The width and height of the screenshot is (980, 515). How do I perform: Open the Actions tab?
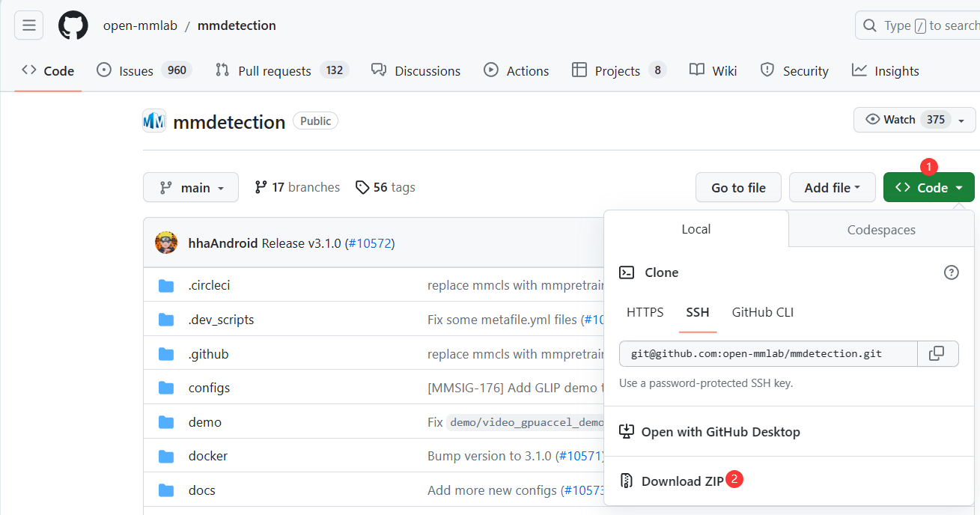point(517,70)
